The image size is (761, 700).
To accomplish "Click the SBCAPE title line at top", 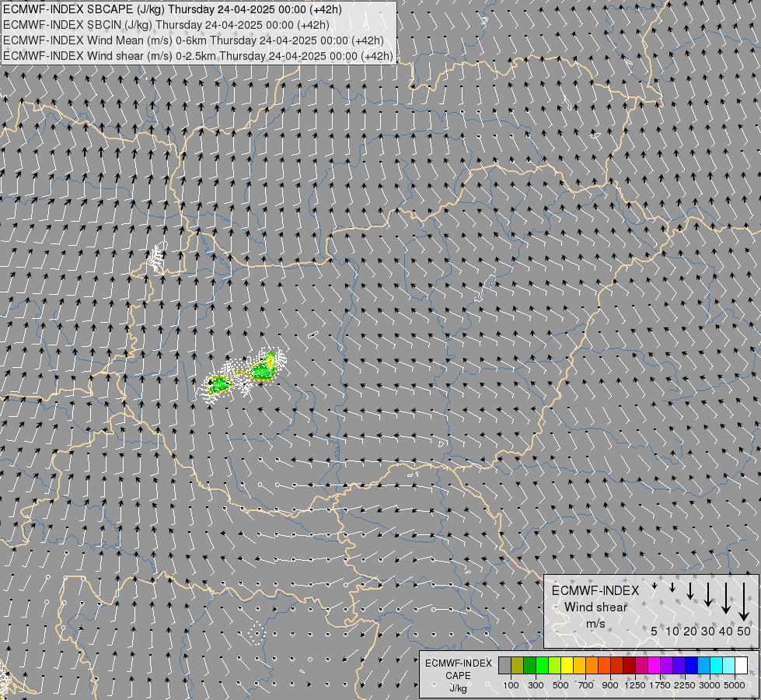I will pyautogui.click(x=173, y=9).
